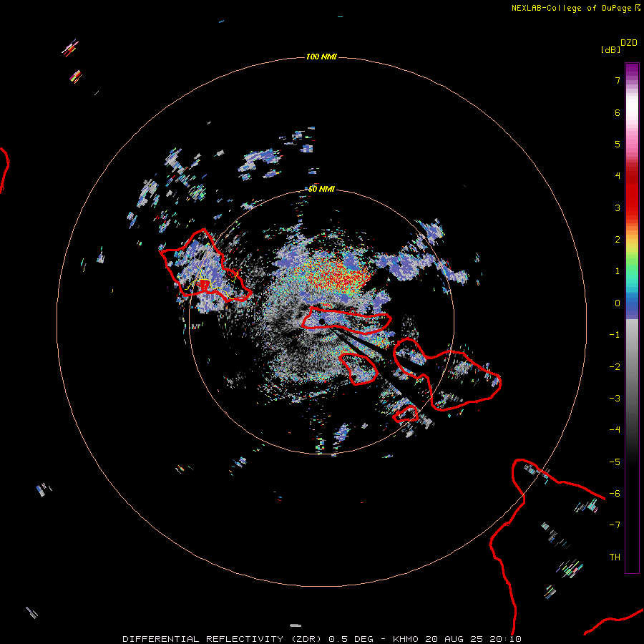Pick the red 3 dB band in color scale
The width and height of the screenshot is (644, 644).
pos(632,208)
